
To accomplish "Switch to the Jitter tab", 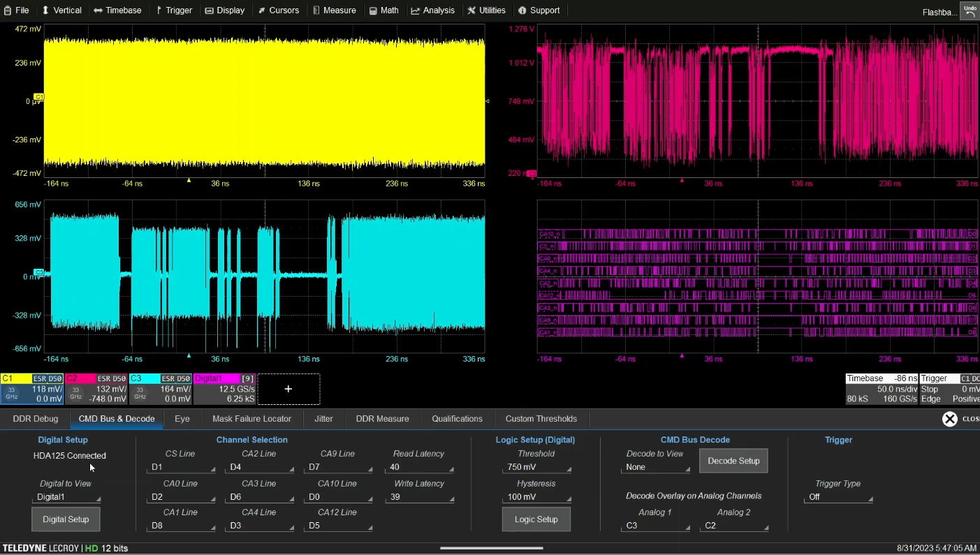I will pyautogui.click(x=323, y=419).
